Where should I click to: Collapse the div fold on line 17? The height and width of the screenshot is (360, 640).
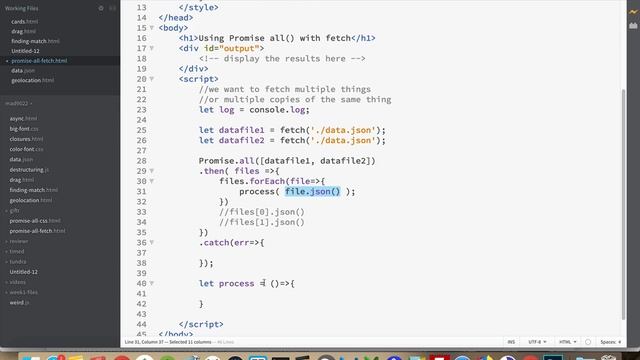pyautogui.click(x=152, y=49)
